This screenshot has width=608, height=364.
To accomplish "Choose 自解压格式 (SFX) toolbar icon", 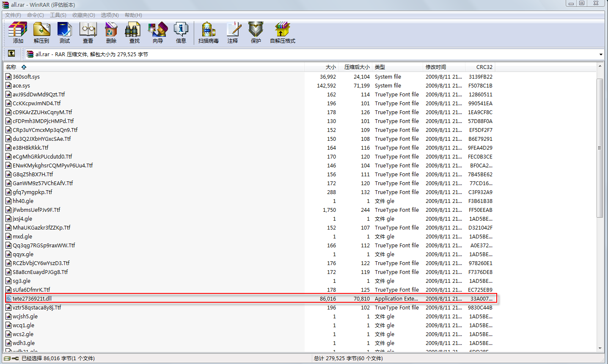I will (283, 33).
